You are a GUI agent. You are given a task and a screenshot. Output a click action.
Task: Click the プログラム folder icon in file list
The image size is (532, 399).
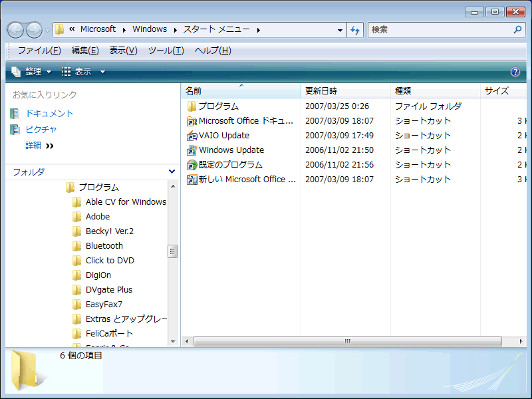tap(192, 106)
